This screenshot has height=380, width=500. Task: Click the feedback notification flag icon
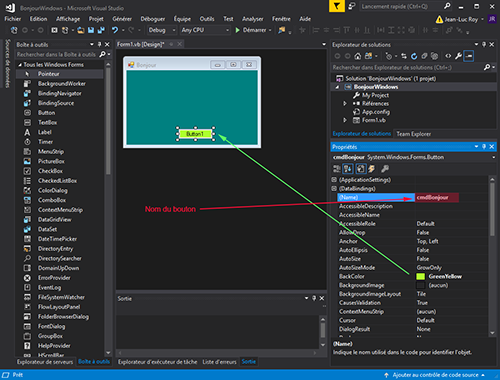point(337,6)
